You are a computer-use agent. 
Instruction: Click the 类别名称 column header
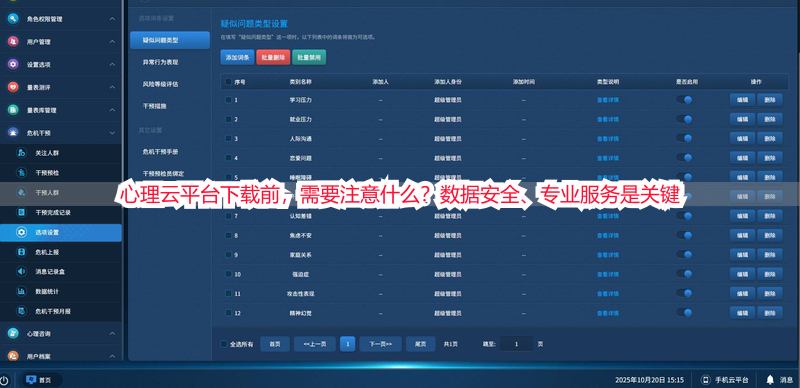coord(301,82)
